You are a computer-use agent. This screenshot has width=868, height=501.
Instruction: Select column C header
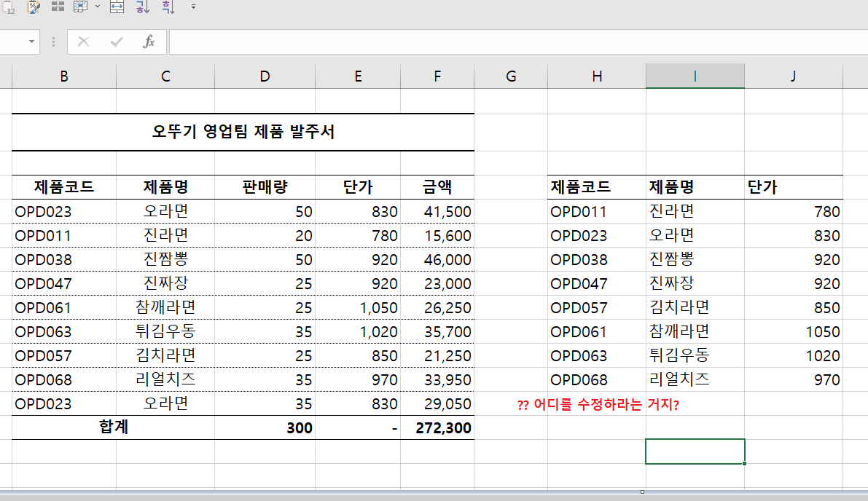tap(165, 76)
